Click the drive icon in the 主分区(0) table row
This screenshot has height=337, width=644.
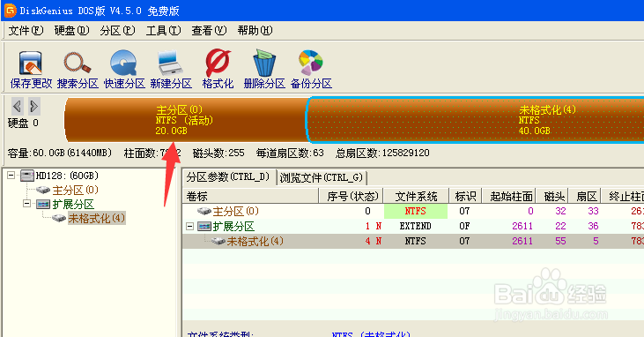tap(204, 211)
